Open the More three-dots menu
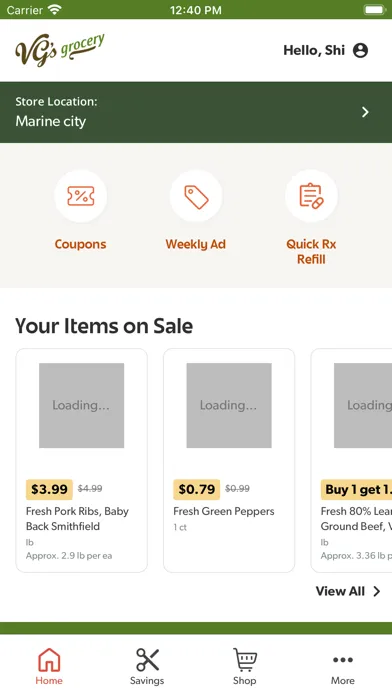The width and height of the screenshot is (392, 696). coord(343,660)
